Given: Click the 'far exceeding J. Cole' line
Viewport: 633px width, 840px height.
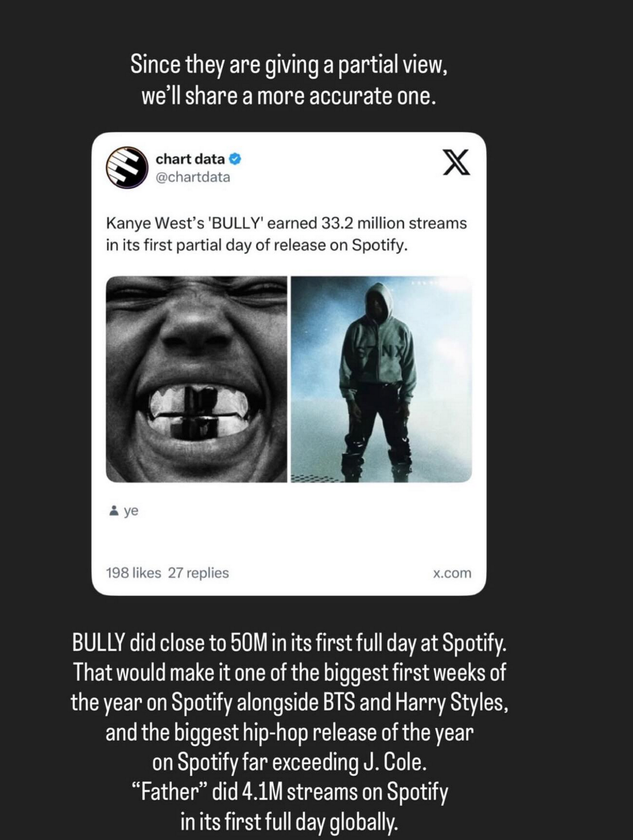Looking at the screenshot, I should pos(289,762).
